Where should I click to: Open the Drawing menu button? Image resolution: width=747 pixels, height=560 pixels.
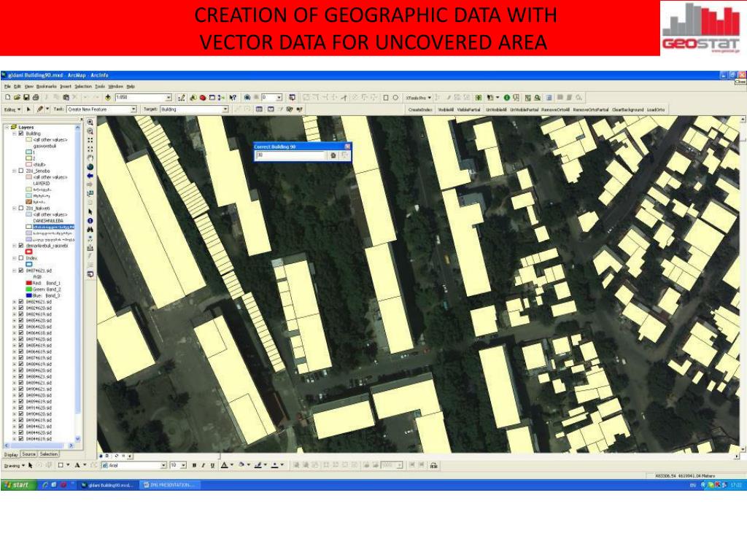(x=15, y=465)
